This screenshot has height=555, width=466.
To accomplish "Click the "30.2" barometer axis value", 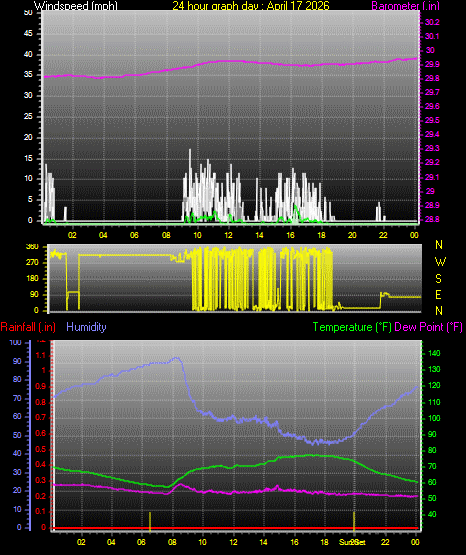I will click(432, 22).
